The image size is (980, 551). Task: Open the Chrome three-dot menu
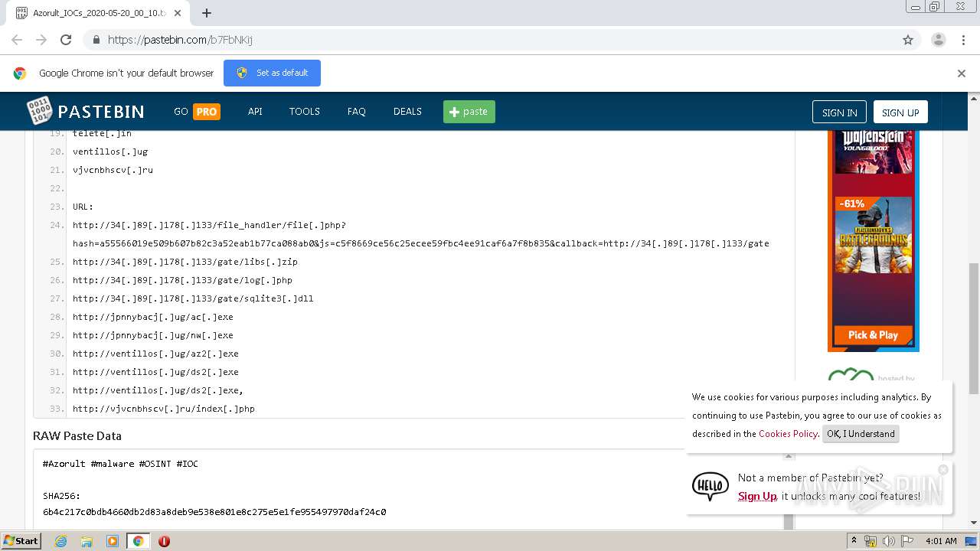(x=963, y=40)
